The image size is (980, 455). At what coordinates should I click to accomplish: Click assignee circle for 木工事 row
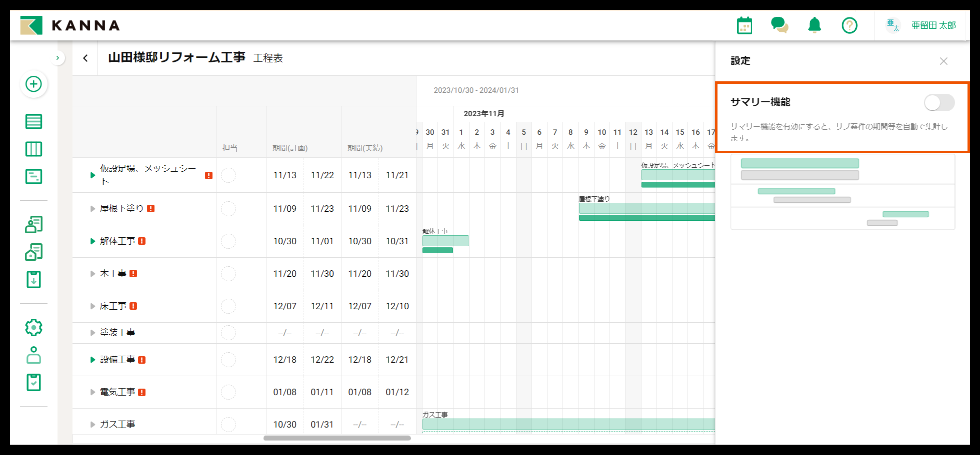(228, 274)
